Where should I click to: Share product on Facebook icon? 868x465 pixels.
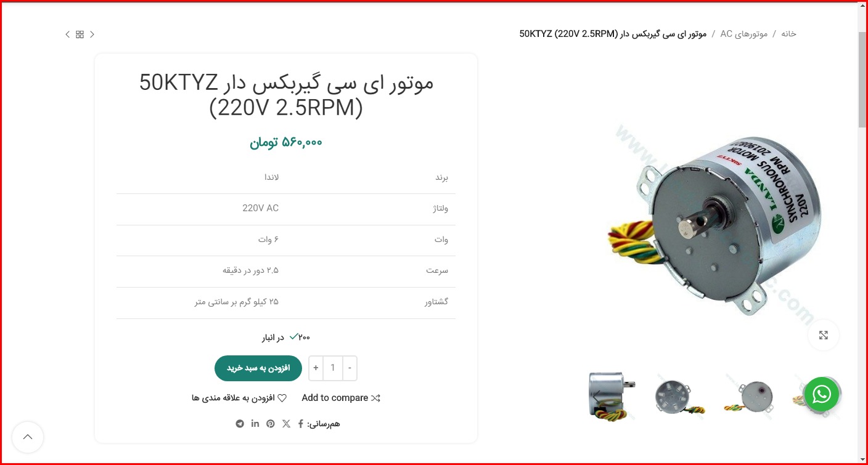coord(301,424)
